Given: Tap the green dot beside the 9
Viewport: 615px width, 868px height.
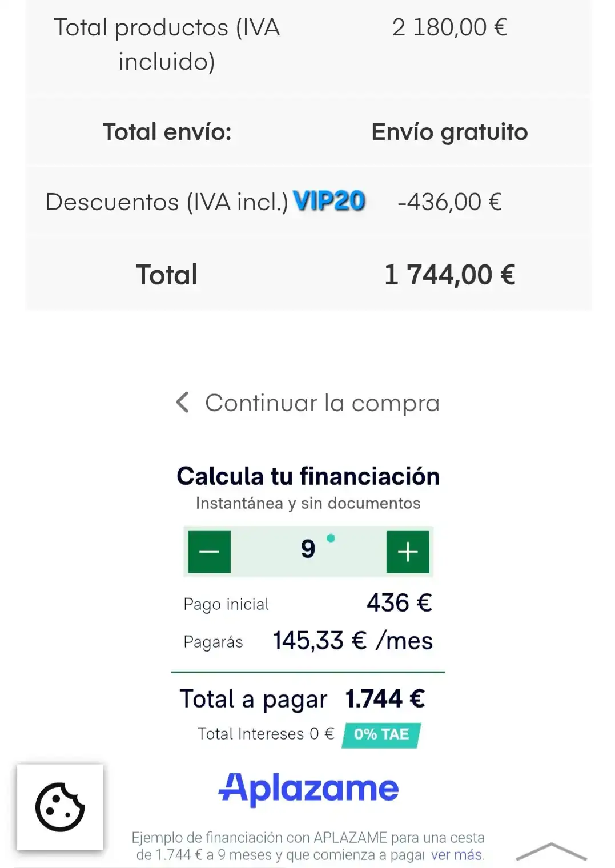Looking at the screenshot, I should pos(331,538).
